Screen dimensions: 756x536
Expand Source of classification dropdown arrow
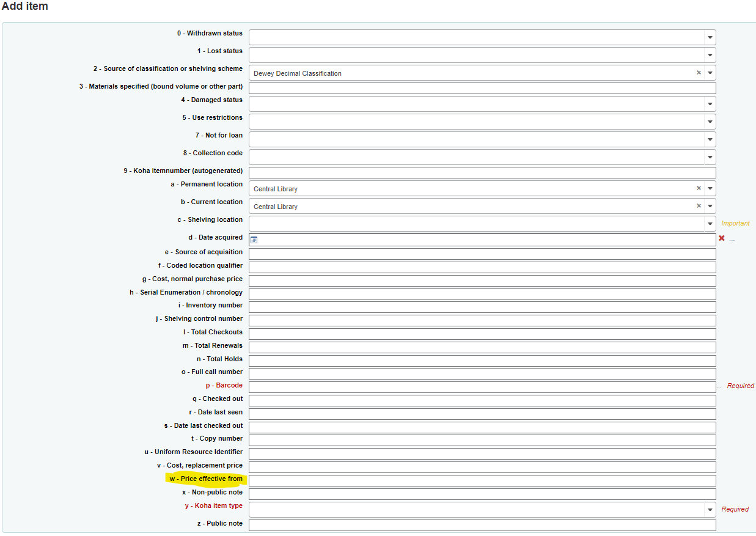click(710, 73)
